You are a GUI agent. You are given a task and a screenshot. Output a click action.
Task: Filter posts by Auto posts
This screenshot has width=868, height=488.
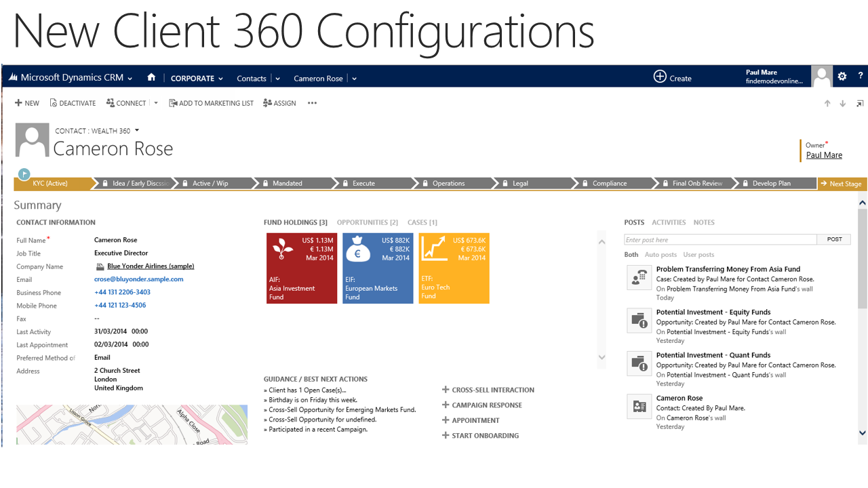pos(660,255)
